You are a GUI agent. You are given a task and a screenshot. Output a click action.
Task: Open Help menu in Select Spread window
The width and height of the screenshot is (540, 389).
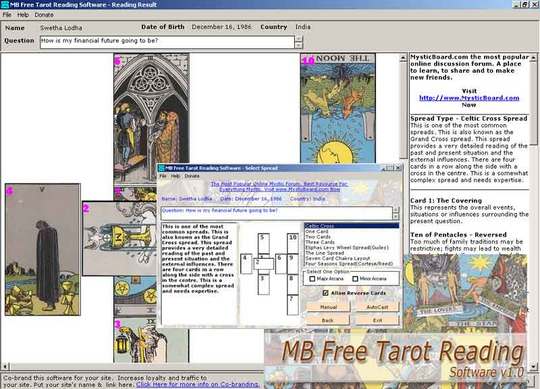175,176
